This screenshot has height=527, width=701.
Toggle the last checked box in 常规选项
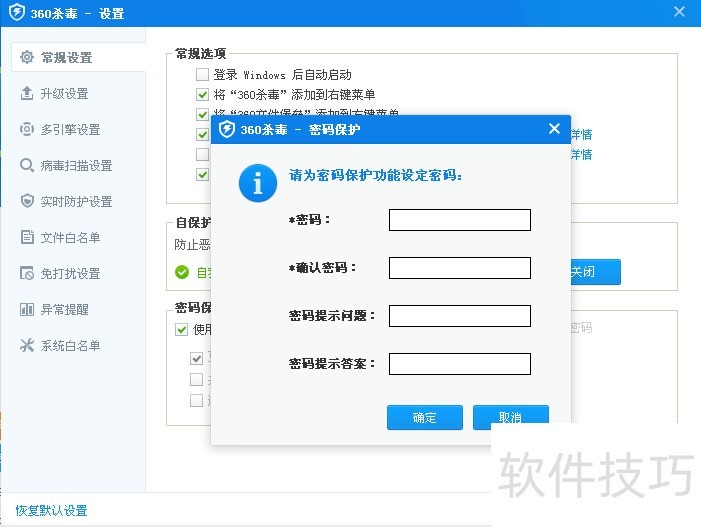(x=203, y=174)
